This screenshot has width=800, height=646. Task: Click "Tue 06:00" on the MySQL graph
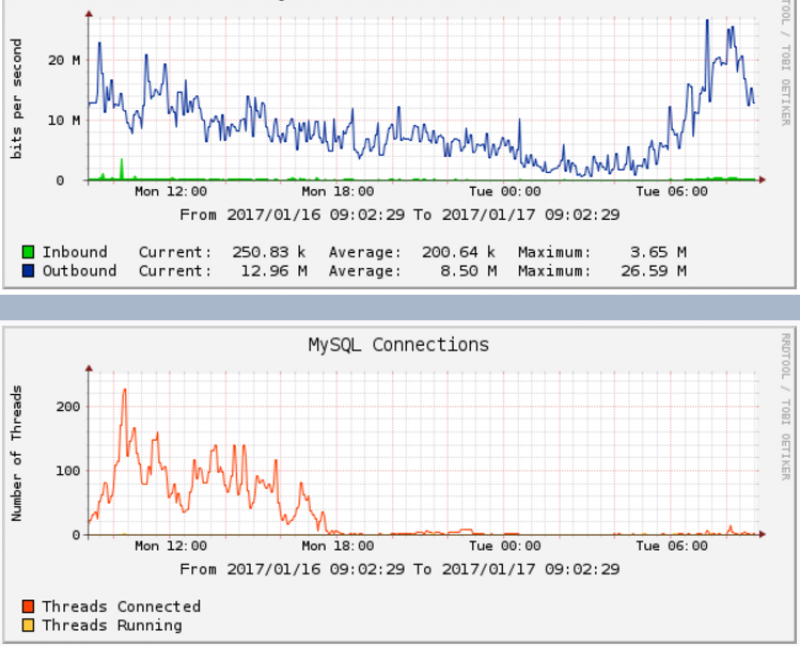click(672, 546)
